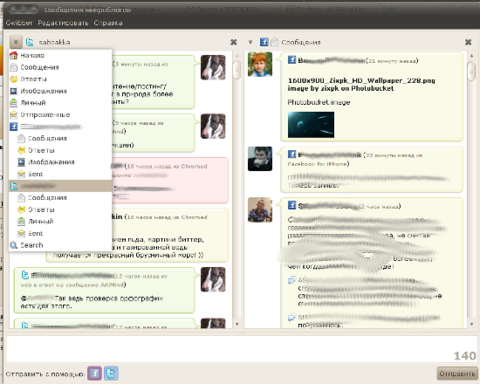This screenshot has height=384, width=480.
Task: Click the Отправить send button
Action: (457, 374)
